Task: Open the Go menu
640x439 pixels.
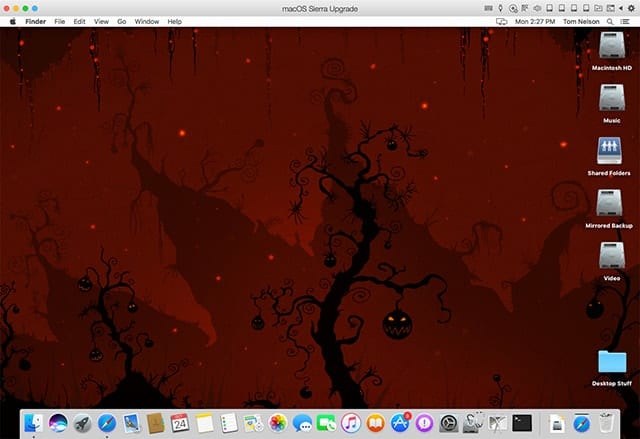Action: pos(121,21)
